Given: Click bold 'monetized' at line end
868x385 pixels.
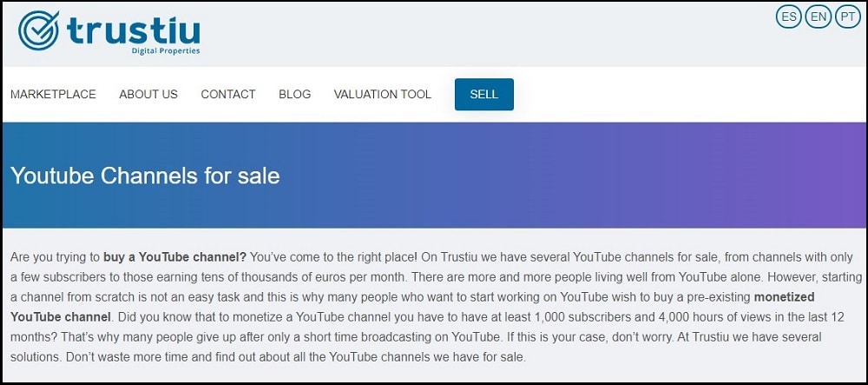Looking at the screenshot, I should pos(786,297).
